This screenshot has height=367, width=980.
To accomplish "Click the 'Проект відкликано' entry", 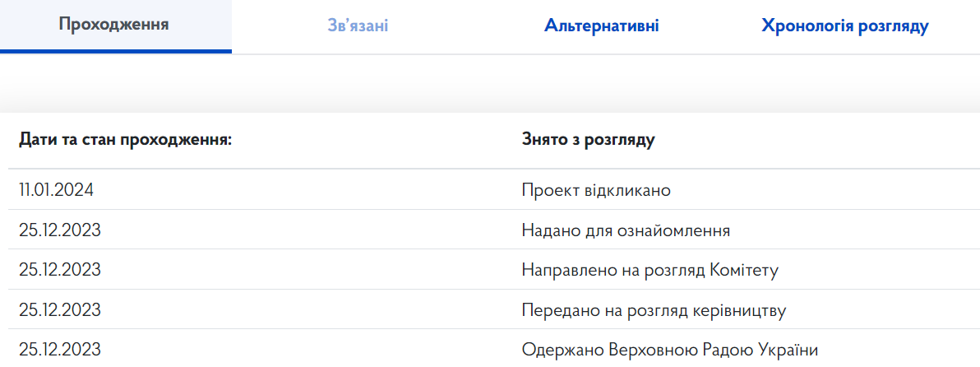I will pos(596,190).
